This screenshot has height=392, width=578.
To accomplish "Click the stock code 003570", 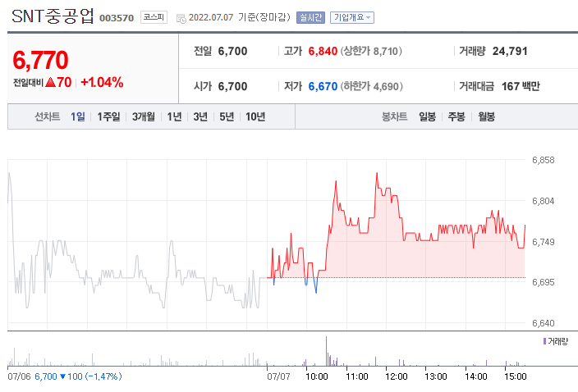I will click(117, 18).
